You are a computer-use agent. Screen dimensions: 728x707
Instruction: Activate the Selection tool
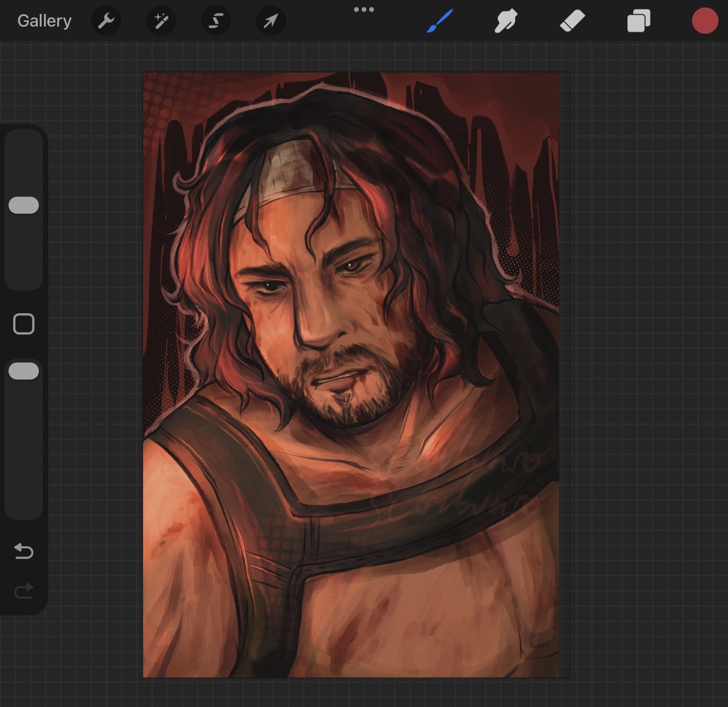click(x=216, y=21)
